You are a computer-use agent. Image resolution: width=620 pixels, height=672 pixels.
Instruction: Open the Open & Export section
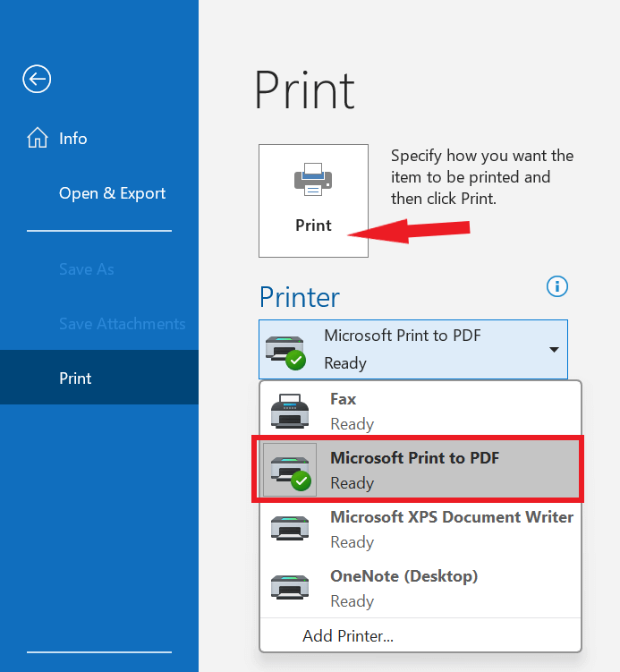(112, 193)
